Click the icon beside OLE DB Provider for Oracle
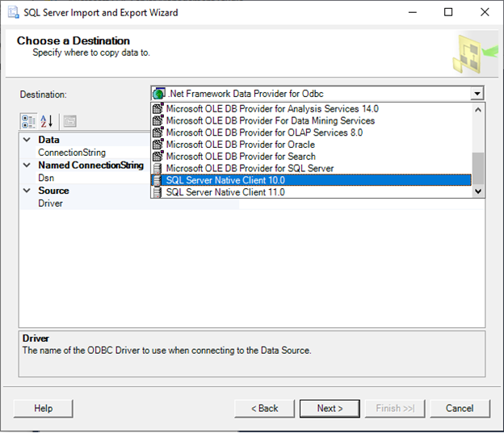Screen dimensions: 504x433 [157, 145]
